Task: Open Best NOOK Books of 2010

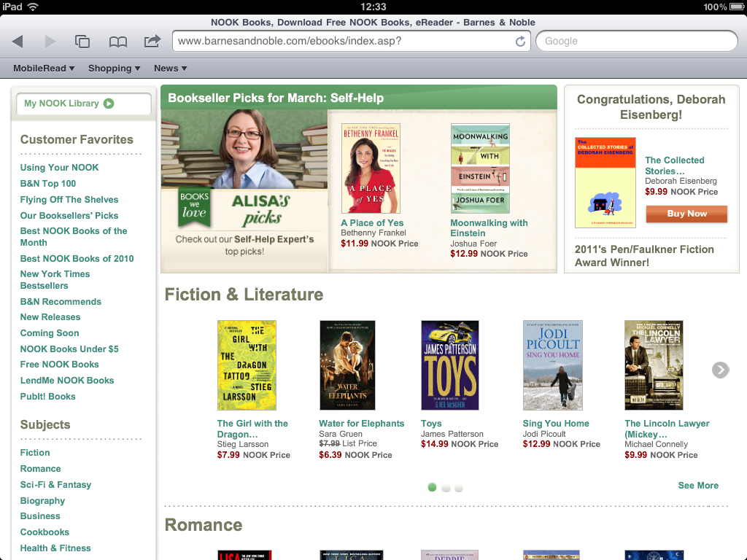Action: (x=77, y=259)
